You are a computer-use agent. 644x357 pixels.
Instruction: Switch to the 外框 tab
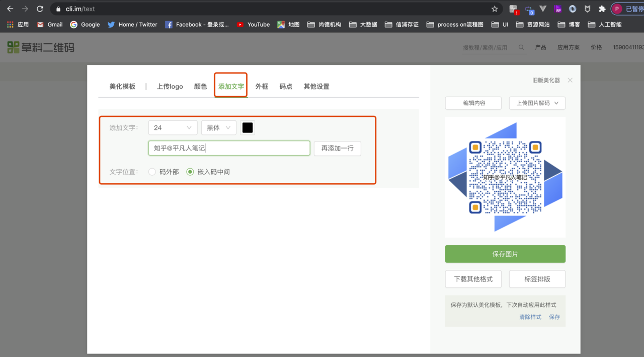tap(262, 86)
